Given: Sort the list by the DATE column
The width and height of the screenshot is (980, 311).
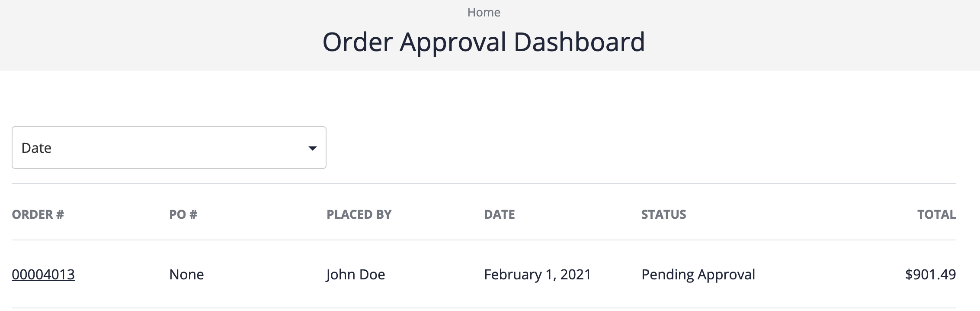Looking at the screenshot, I should [x=500, y=214].
